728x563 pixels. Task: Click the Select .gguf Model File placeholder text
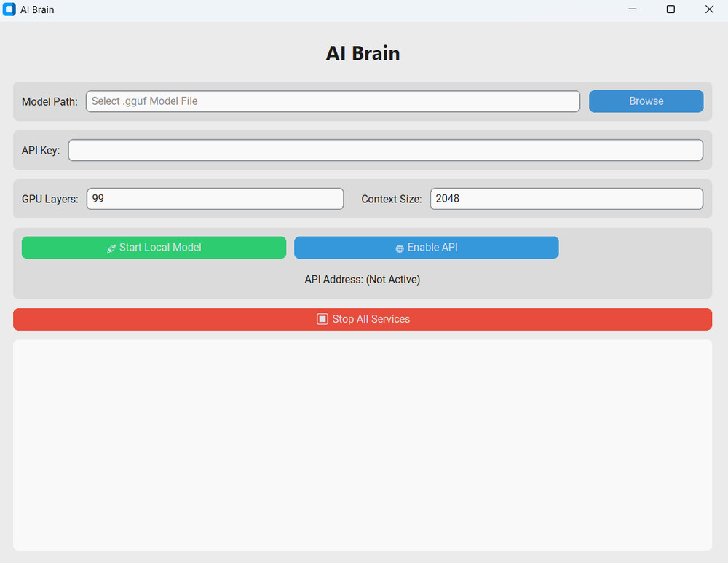[x=144, y=101]
